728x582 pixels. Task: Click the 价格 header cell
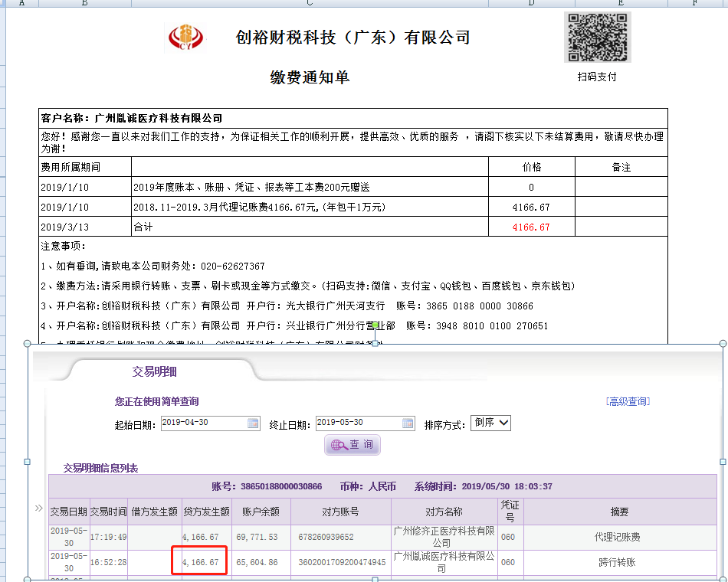click(532, 167)
